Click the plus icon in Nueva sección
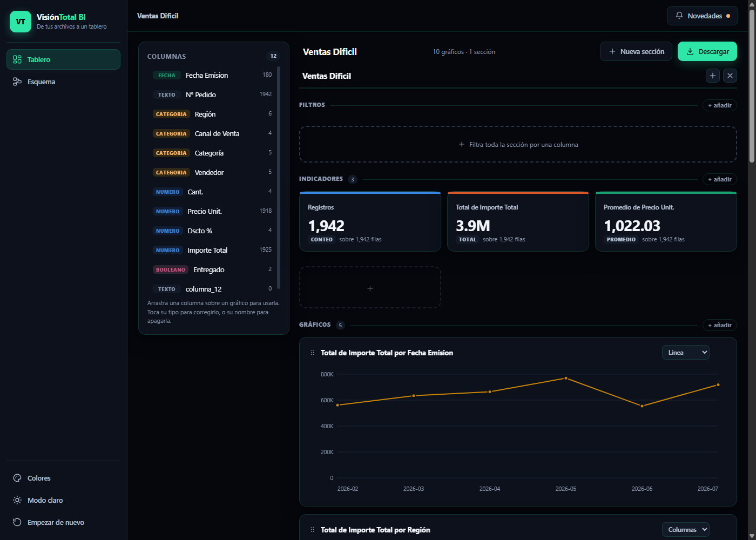The height and width of the screenshot is (540, 756). click(x=612, y=51)
